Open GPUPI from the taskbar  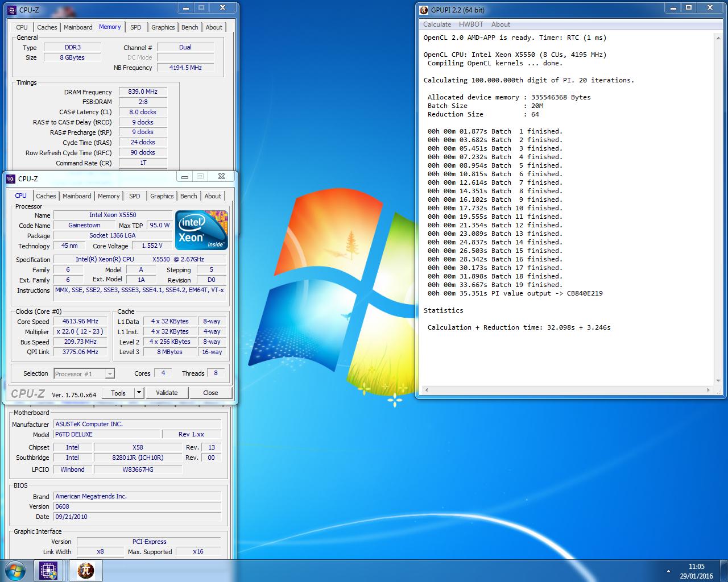click(x=85, y=570)
